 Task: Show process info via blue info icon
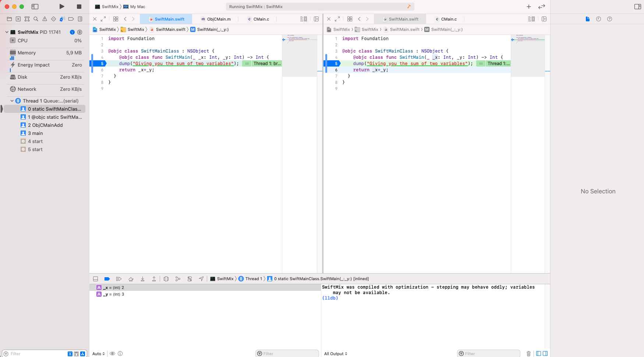pos(72,32)
